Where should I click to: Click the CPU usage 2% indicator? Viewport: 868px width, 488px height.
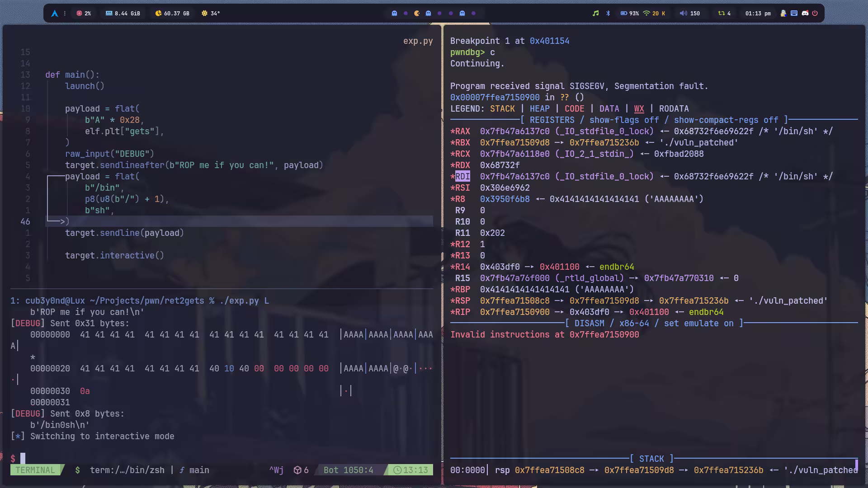84,14
